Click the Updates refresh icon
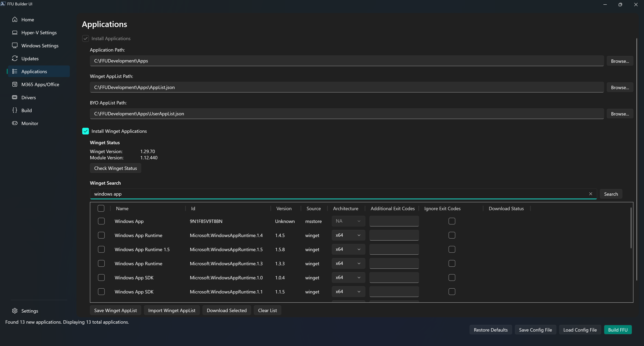 [x=15, y=59]
